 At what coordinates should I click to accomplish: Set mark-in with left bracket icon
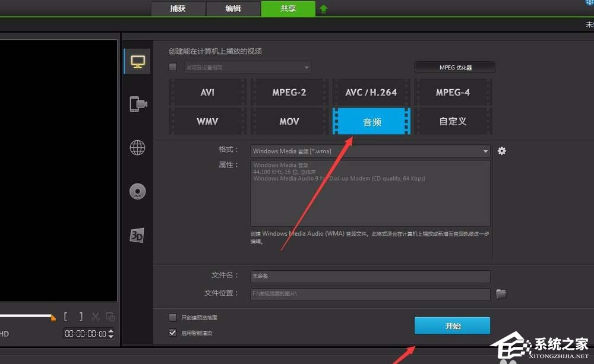click(x=66, y=316)
